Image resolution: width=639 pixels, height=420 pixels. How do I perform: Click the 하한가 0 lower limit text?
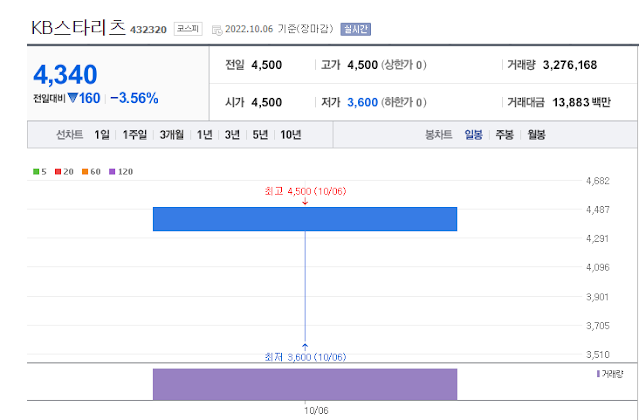(403, 102)
